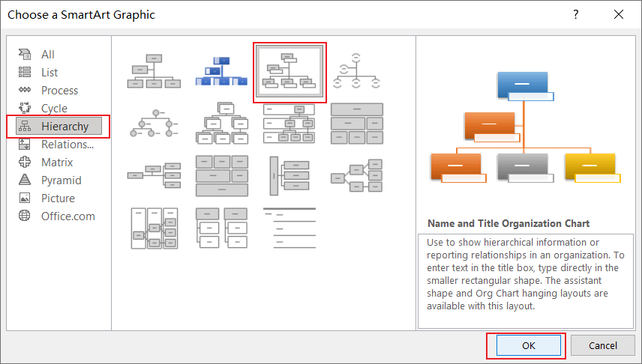
Task: Select the Hierarchy category
Action: [x=58, y=127]
